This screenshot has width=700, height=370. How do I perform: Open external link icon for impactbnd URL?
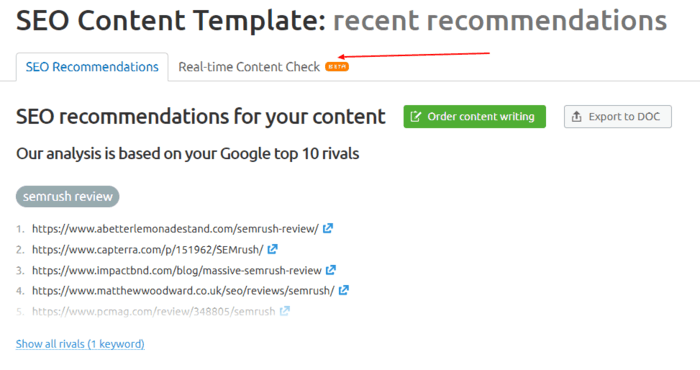331,270
